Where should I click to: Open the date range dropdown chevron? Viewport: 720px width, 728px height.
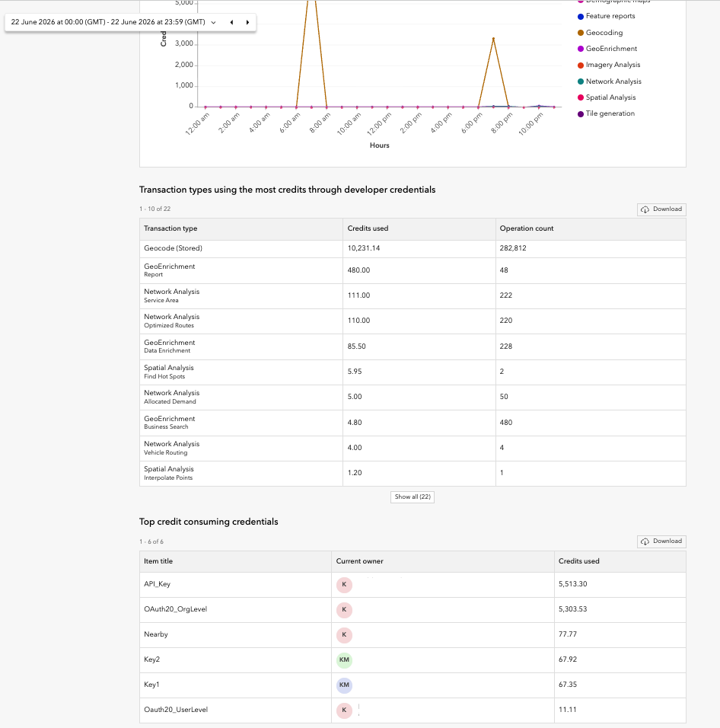(213, 22)
